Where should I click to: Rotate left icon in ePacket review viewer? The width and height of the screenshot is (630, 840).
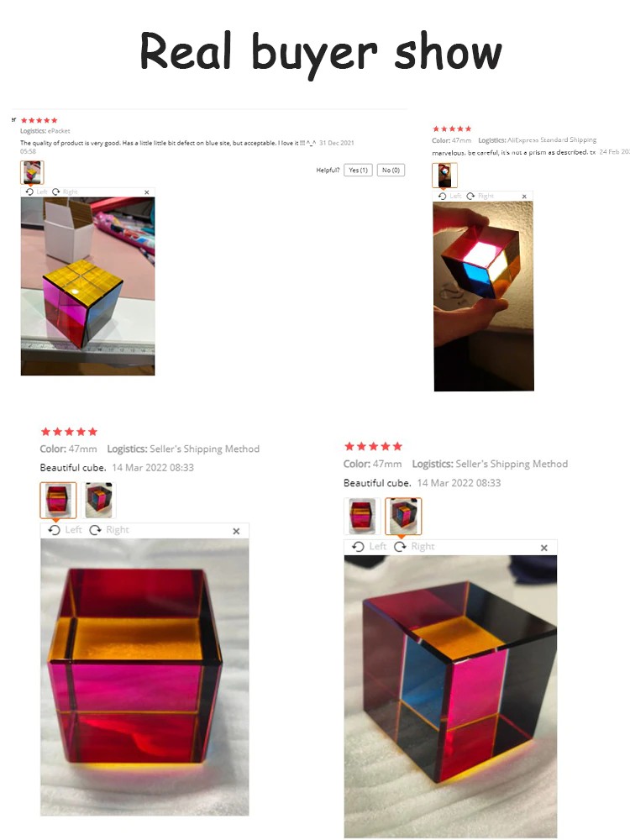tap(29, 192)
